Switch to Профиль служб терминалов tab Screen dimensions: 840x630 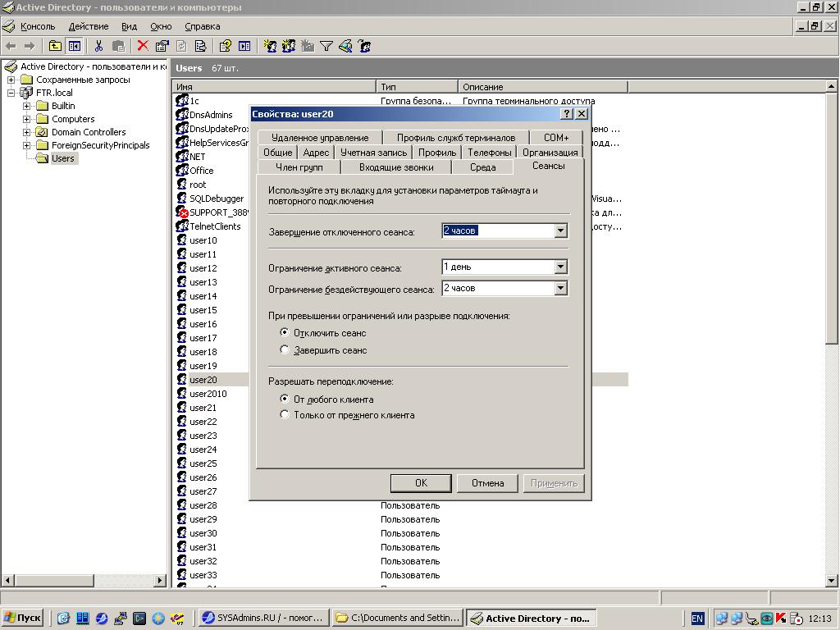pyautogui.click(x=456, y=138)
